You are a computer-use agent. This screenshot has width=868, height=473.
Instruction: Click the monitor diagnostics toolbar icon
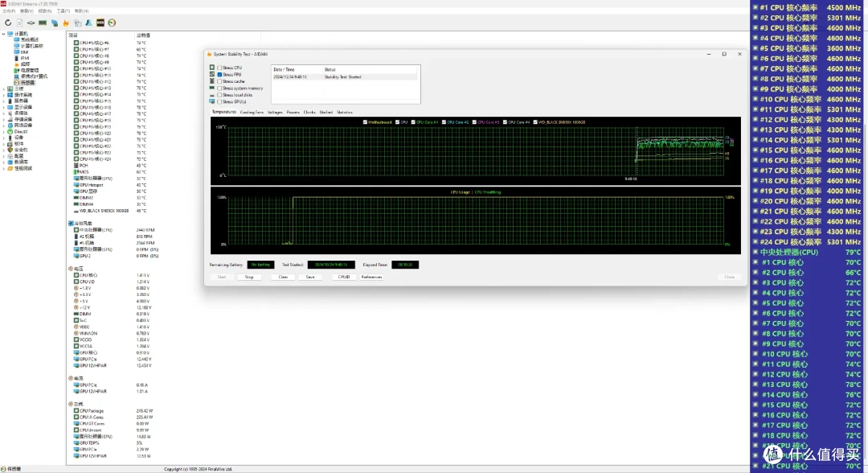(77, 23)
